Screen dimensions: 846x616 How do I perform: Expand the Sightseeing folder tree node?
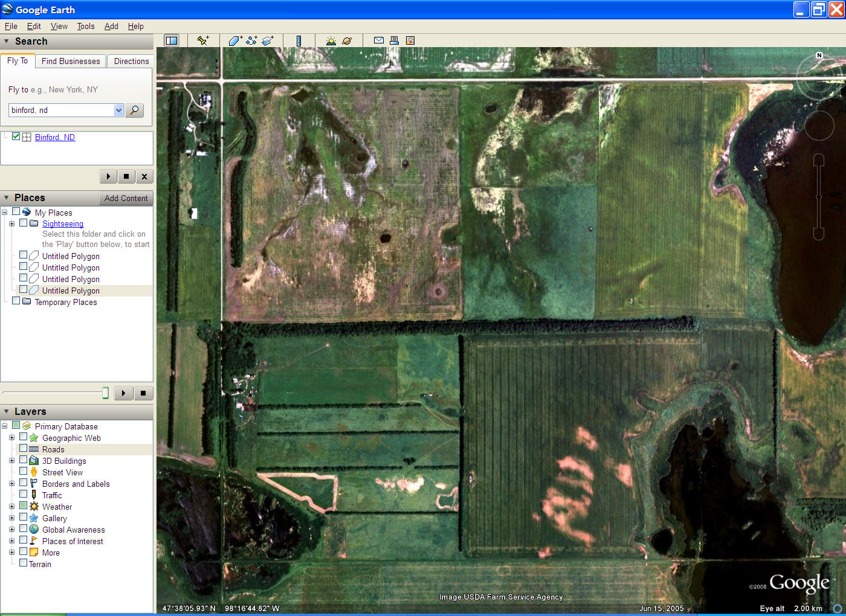pyautogui.click(x=11, y=223)
